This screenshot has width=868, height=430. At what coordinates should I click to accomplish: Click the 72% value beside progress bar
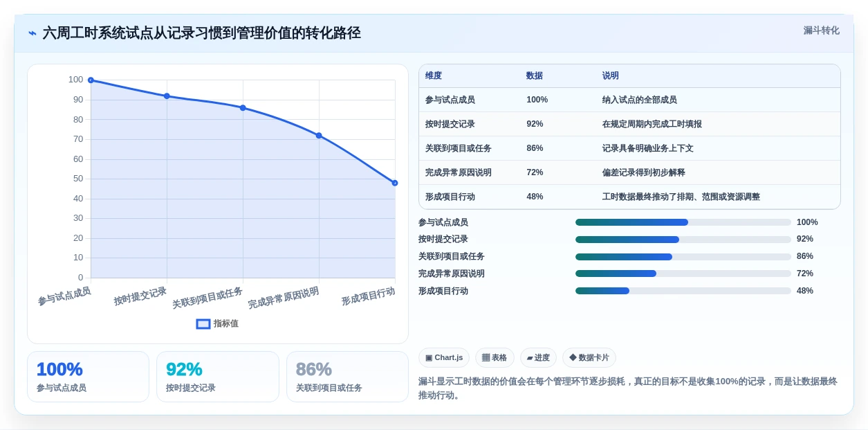click(x=805, y=274)
